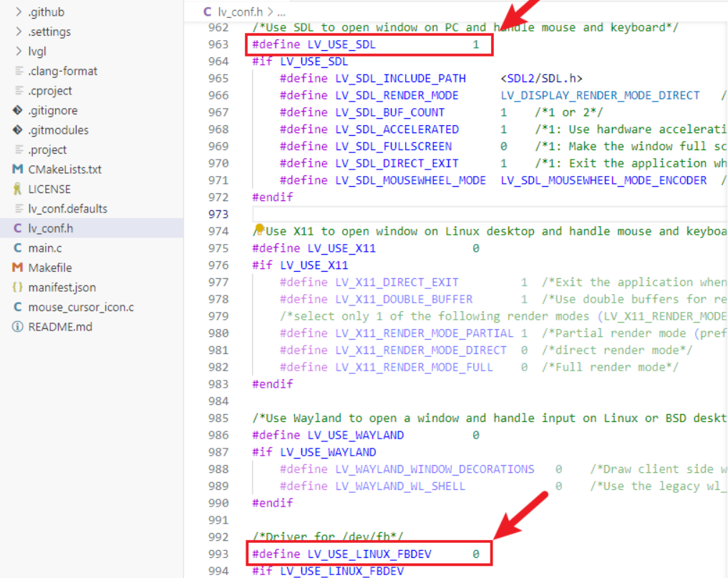
Task: Open lv_conf.defaults
Action: [67, 209]
